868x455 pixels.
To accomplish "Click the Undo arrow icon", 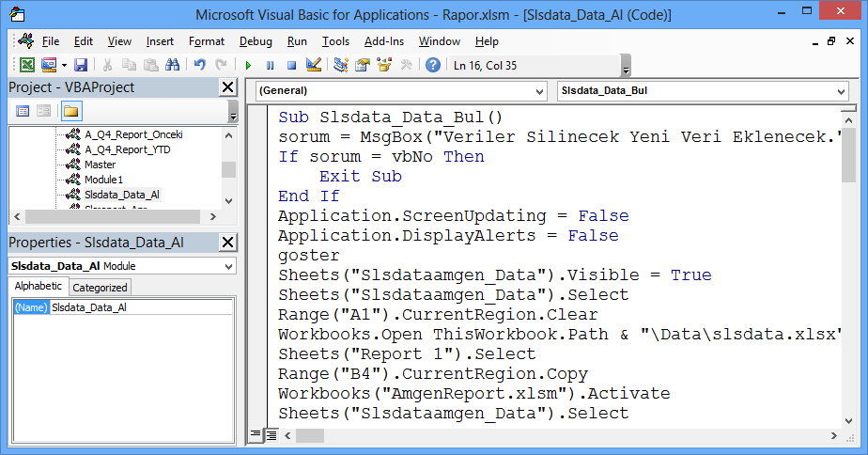I will [200, 65].
